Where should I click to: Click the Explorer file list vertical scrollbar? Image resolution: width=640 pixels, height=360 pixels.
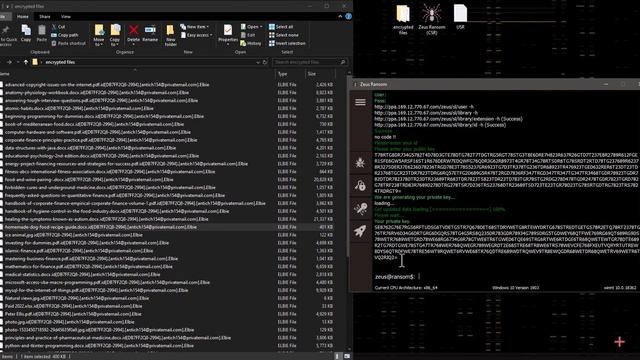click(349, 167)
